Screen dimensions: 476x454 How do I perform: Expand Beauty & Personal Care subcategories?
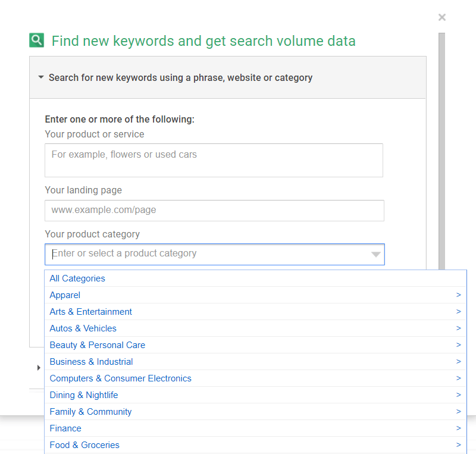458,345
